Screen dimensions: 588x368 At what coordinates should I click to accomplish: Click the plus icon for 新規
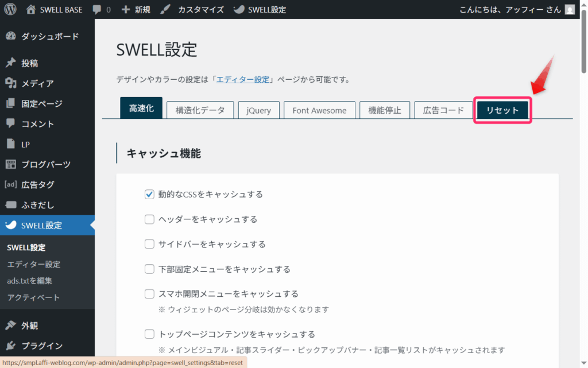[x=126, y=10]
